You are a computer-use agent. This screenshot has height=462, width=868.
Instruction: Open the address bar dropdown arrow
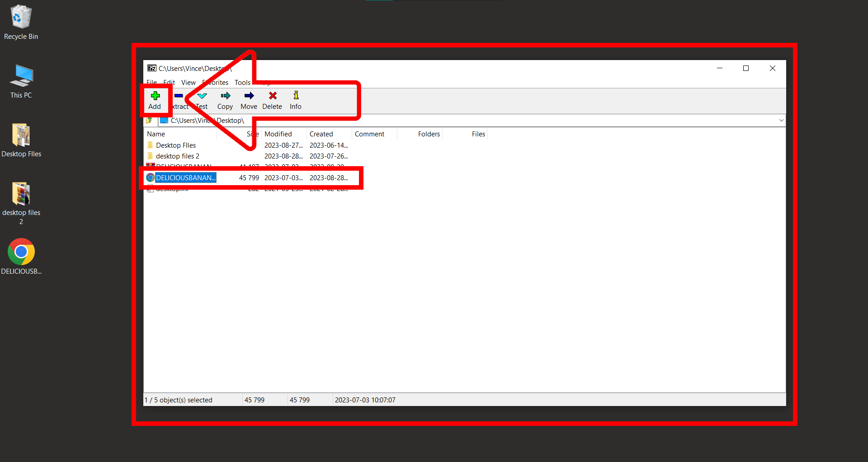781,120
